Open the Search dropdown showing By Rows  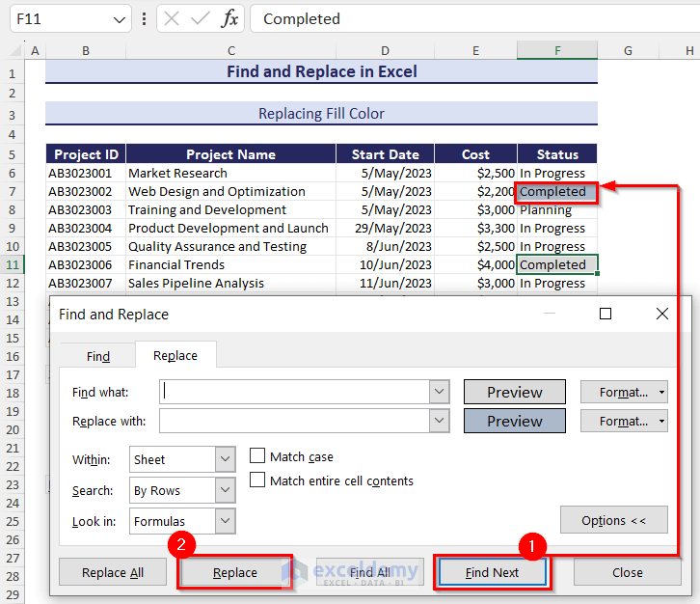point(225,490)
